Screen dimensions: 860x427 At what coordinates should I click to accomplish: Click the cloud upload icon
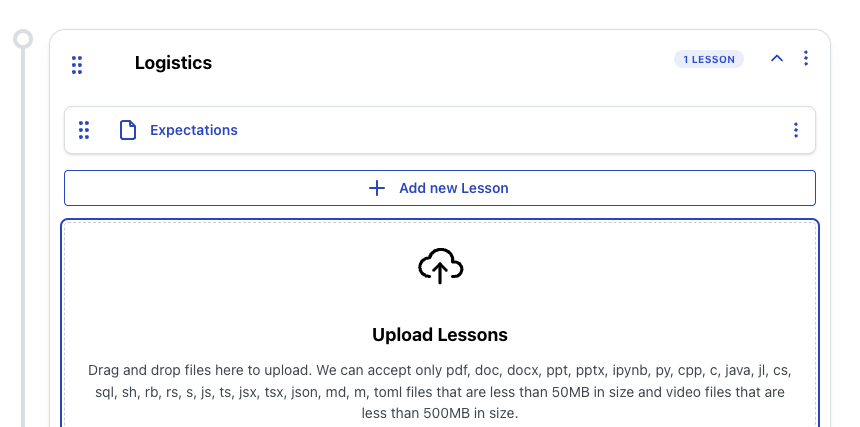440,266
